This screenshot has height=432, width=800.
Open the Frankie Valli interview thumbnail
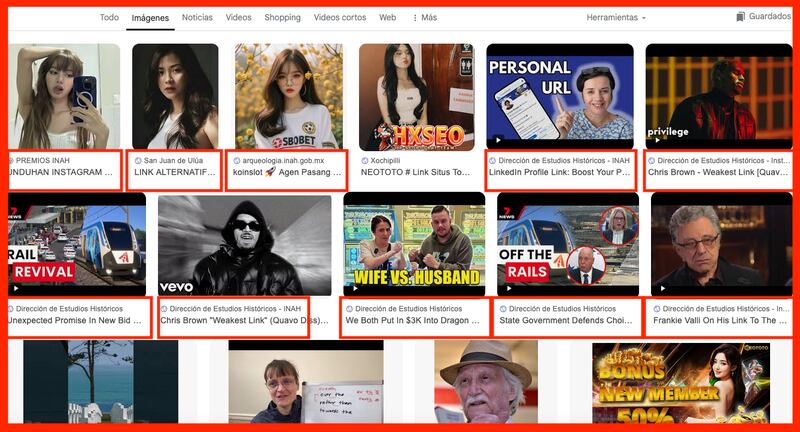click(x=721, y=244)
